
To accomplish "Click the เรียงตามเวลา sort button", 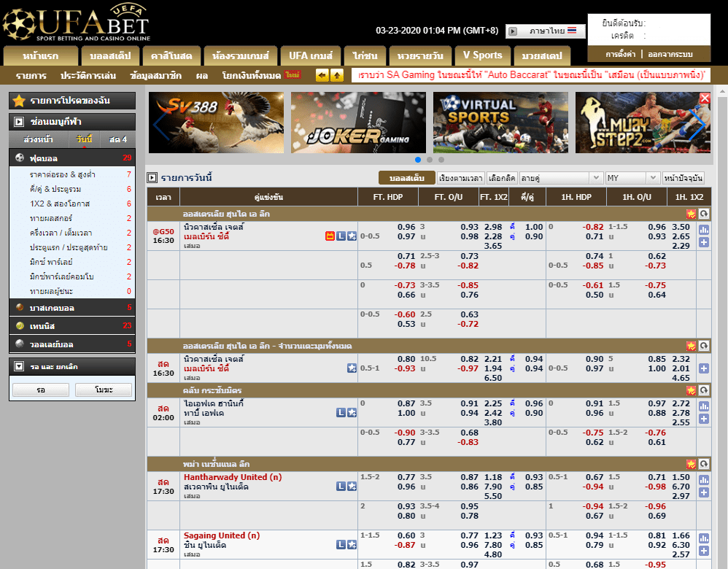I will point(460,178).
